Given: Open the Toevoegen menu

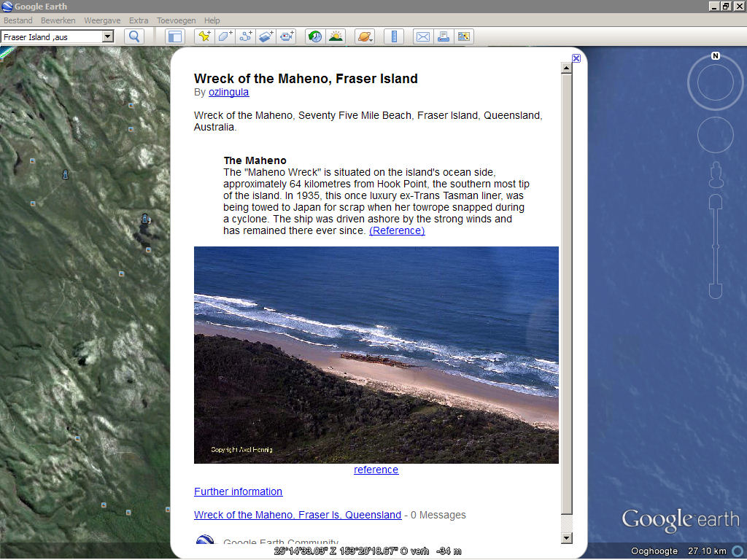Looking at the screenshot, I should (x=177, y=20).
